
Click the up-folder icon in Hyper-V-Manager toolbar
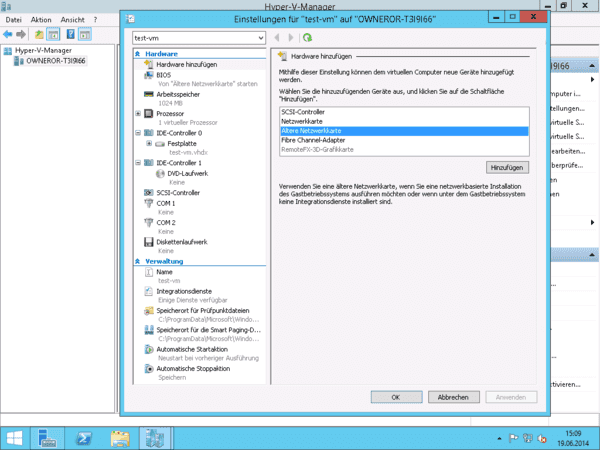(39, 34)
